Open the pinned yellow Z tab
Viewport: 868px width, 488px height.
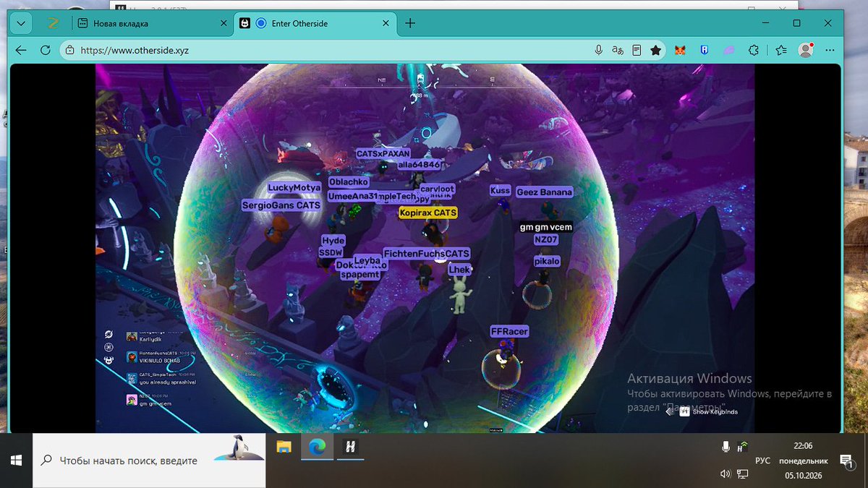point(52,23)
